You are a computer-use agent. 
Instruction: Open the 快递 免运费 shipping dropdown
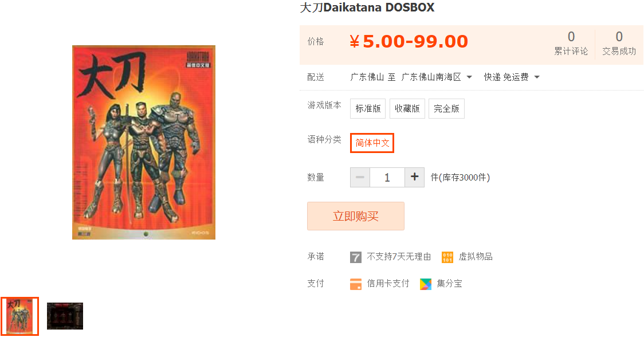[511, 77]
